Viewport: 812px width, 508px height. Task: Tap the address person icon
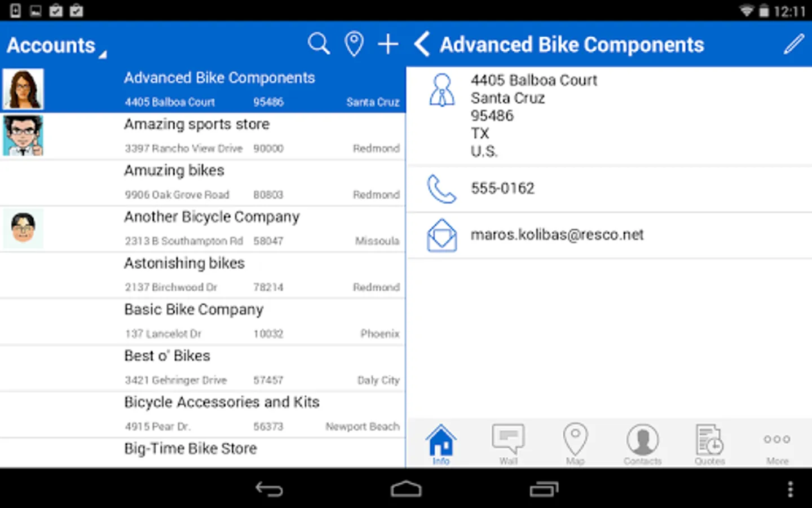click(x=442, y=90)
